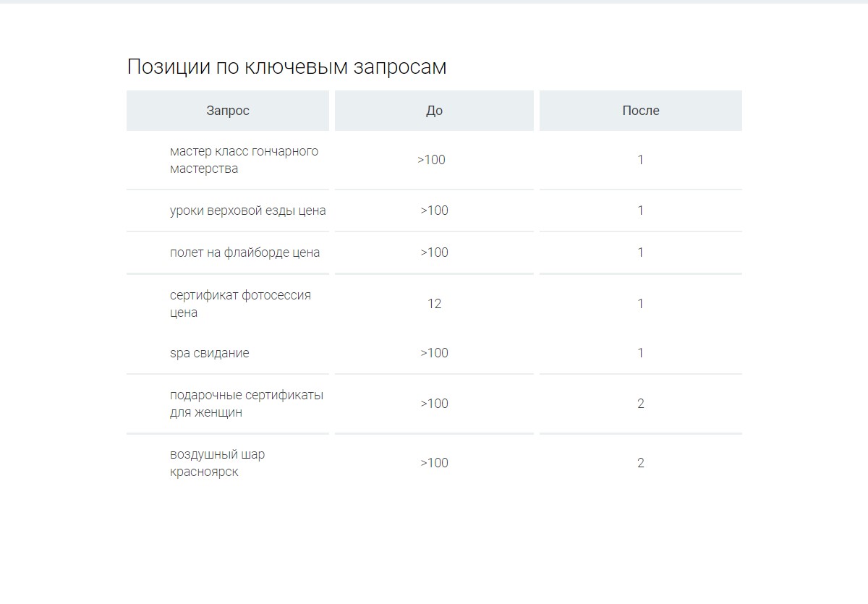Click ">100" in the мастер класс гончарного row
The image size is (868, 604).
pos(432,160)
